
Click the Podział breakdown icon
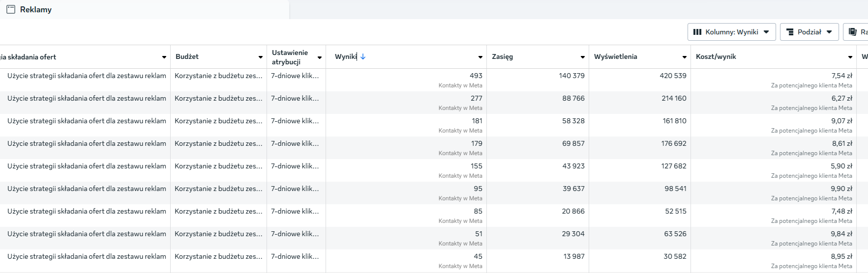pyautogui.click(x=790, y=32)
